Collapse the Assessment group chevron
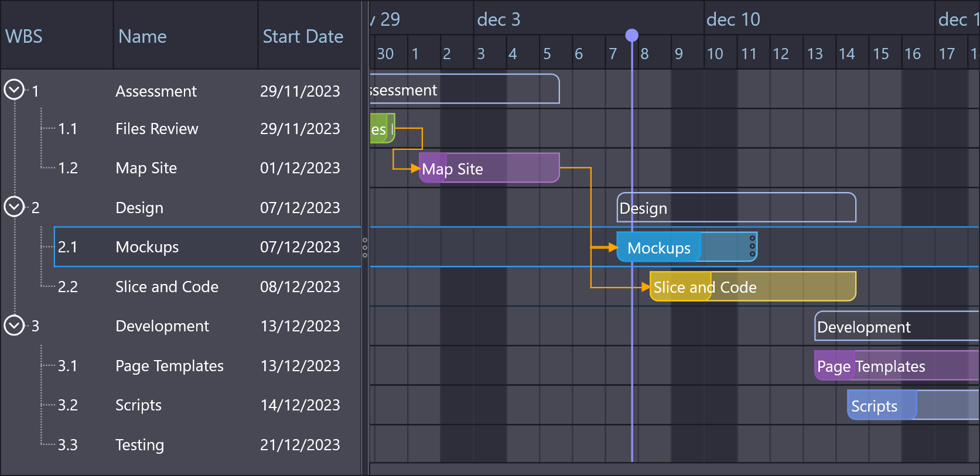 pos(14,90)
